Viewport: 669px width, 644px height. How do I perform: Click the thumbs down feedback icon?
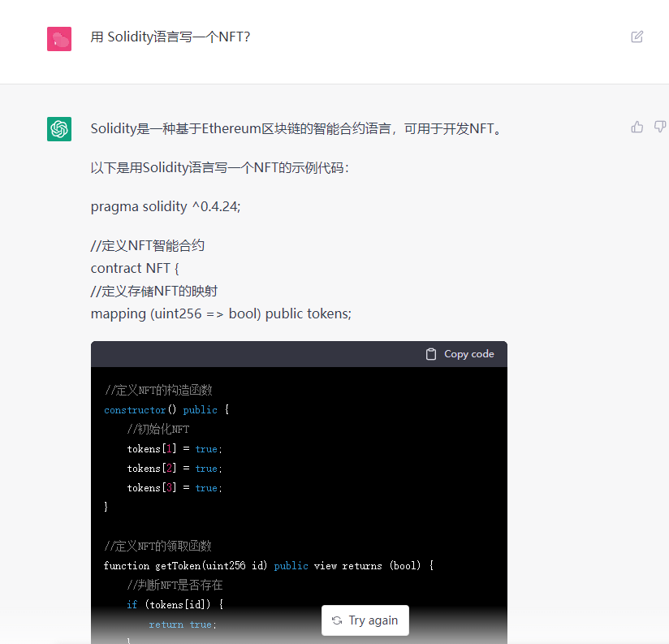tap(660, 127)
